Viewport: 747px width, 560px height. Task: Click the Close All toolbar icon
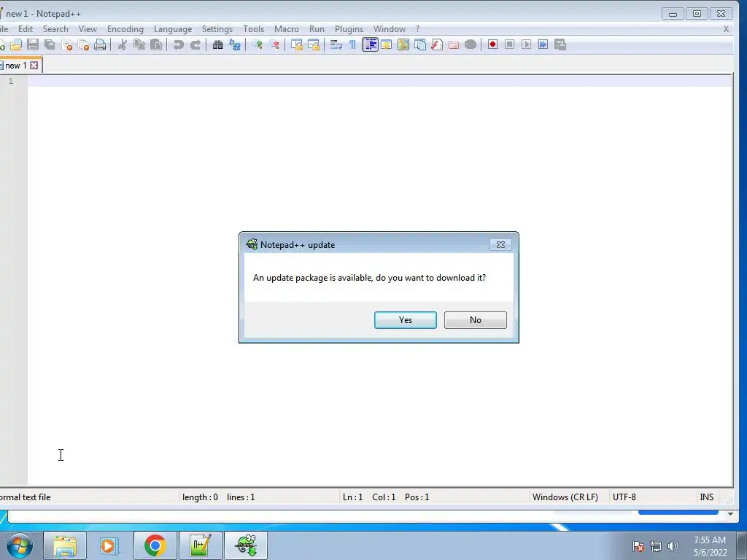tap(83, 44)
